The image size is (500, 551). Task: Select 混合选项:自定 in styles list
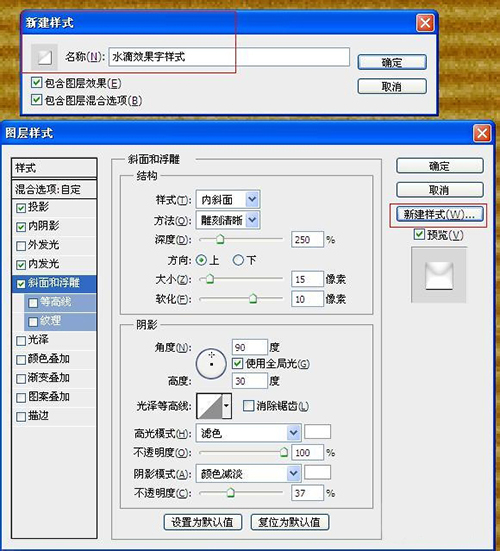tap(54, 189)
